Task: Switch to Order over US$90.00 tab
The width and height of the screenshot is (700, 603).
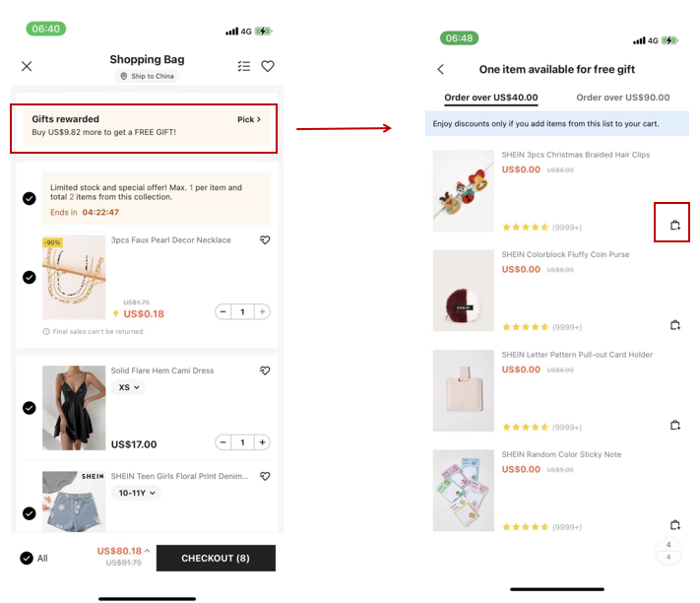Action: point(622,98)
